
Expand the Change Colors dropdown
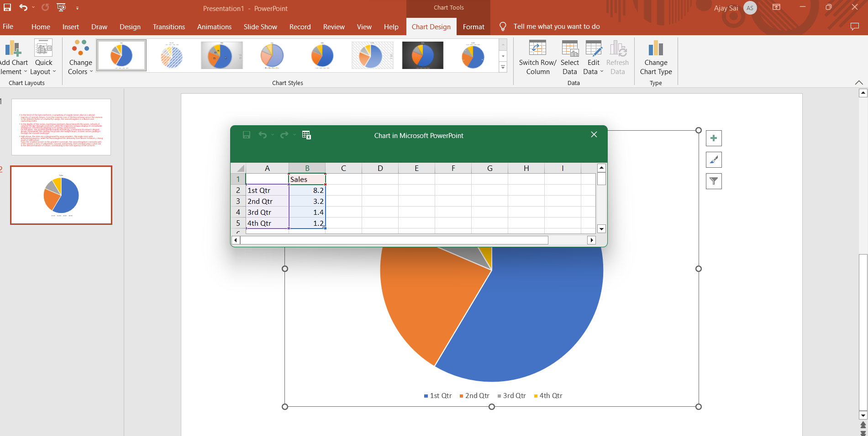[80, 57]
